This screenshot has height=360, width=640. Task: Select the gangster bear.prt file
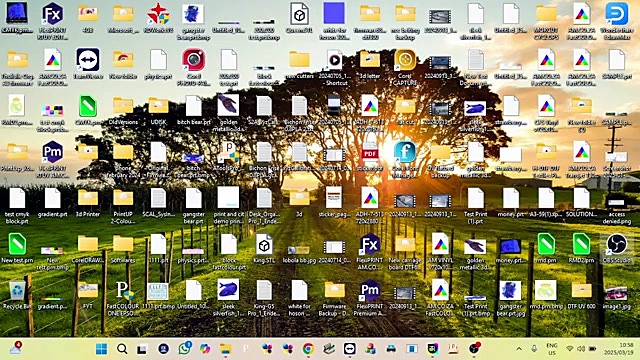coord(193,198)
